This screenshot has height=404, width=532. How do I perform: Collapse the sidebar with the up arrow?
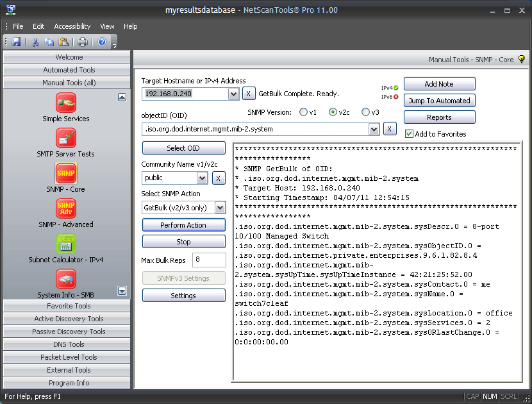122,96
